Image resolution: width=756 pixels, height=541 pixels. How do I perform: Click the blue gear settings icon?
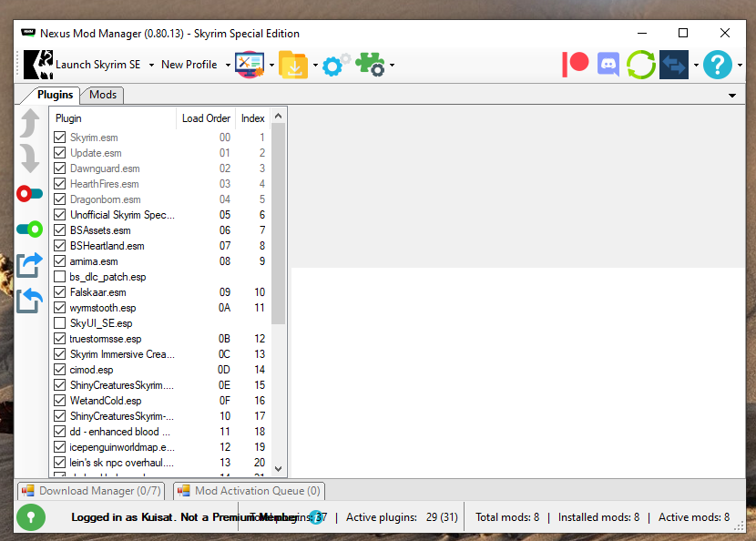point(336,65)
